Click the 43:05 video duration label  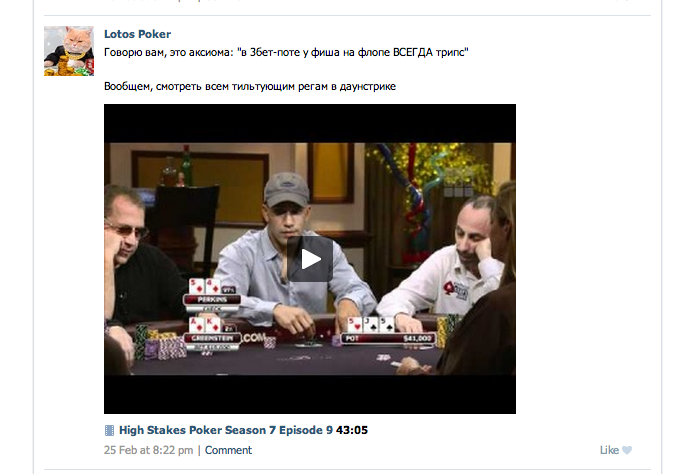click(352, 430)
